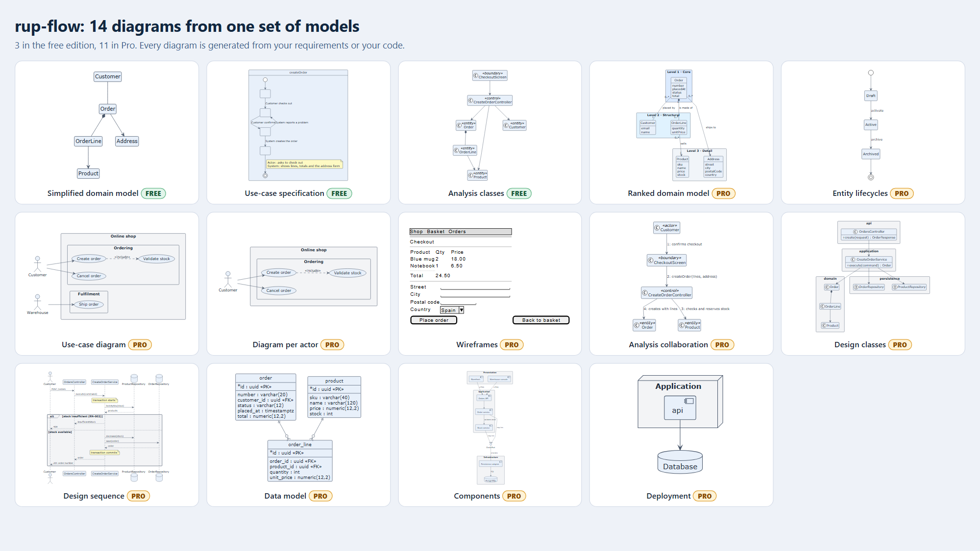The height and width of the screenshot is (551, 980).
Task: Click the PRO badge on Design sequence
Action: coord(138,496)
